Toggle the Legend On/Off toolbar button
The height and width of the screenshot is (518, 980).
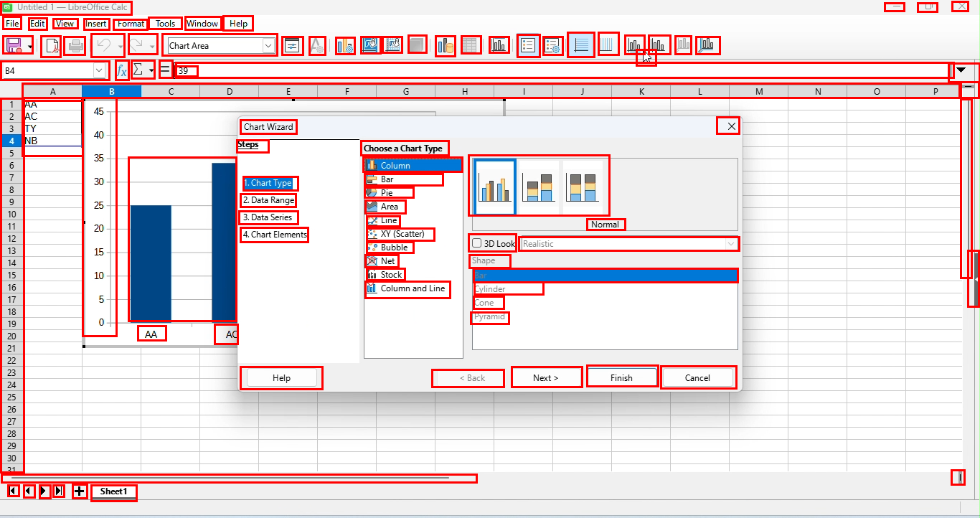[528, 45]
